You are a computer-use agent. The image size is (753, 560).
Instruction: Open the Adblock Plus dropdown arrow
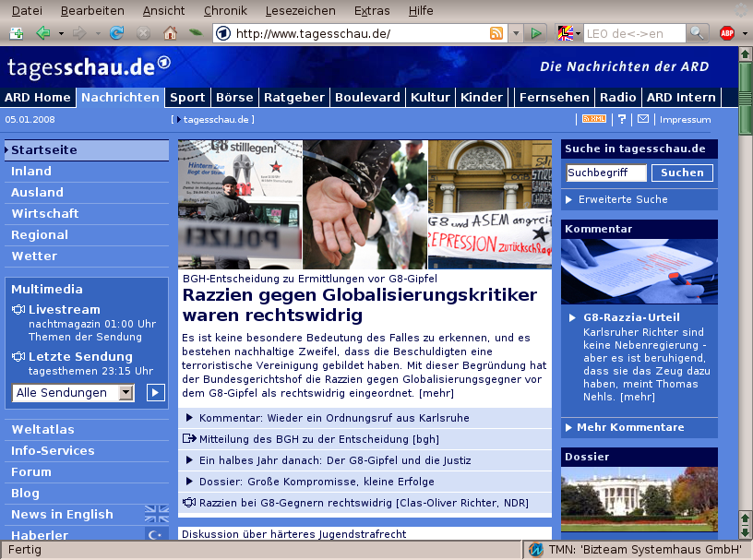point(745,33)
